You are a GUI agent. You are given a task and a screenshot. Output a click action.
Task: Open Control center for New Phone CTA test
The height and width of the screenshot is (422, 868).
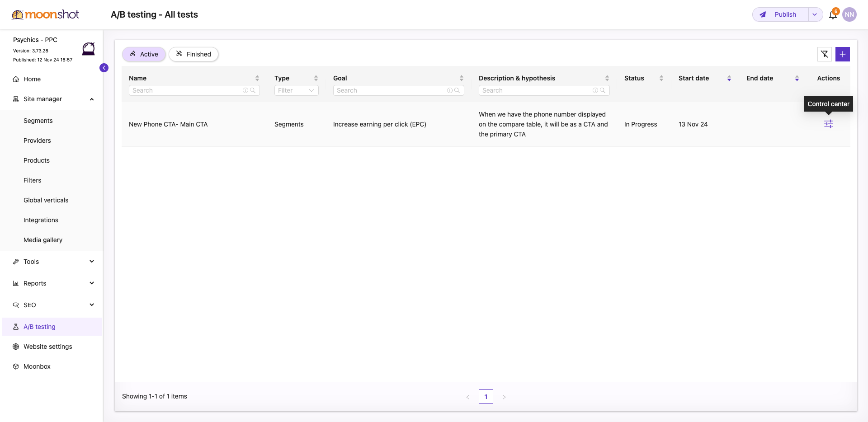coord(828,124)
